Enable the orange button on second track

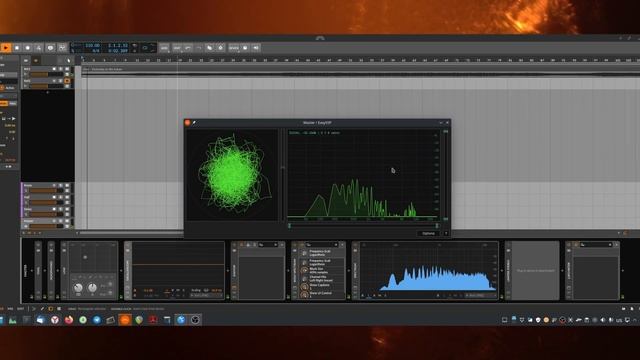click(x=67, y=81)
